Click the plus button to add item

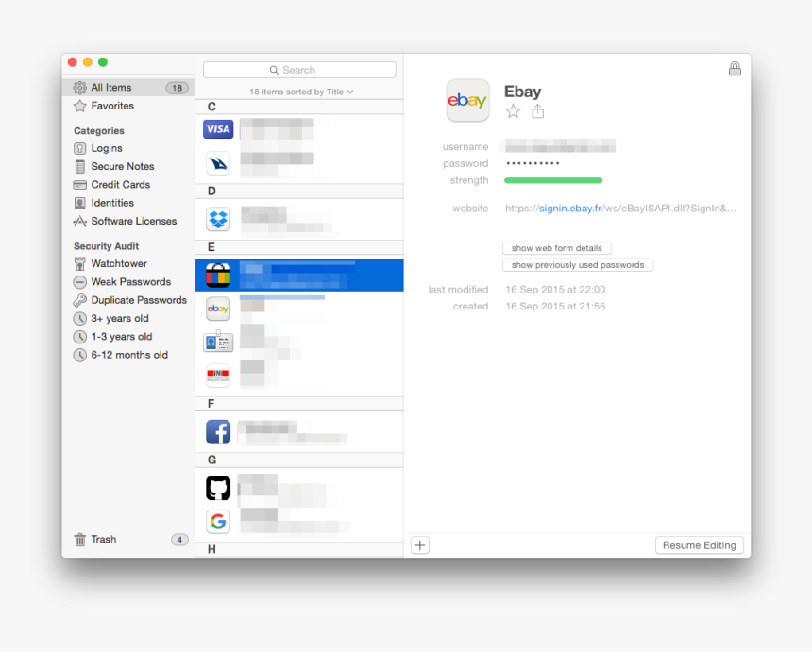pyautogui.click(x=419, y=544)
